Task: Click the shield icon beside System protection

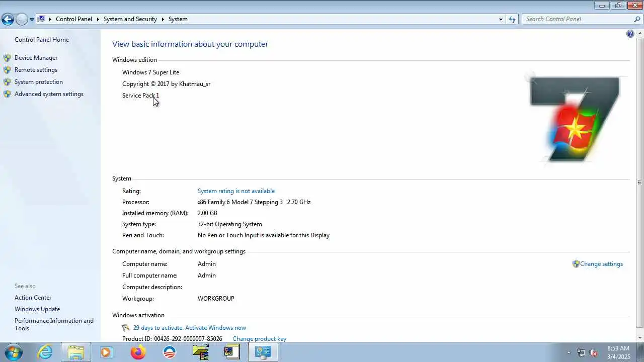Action: tap(7, 82)
